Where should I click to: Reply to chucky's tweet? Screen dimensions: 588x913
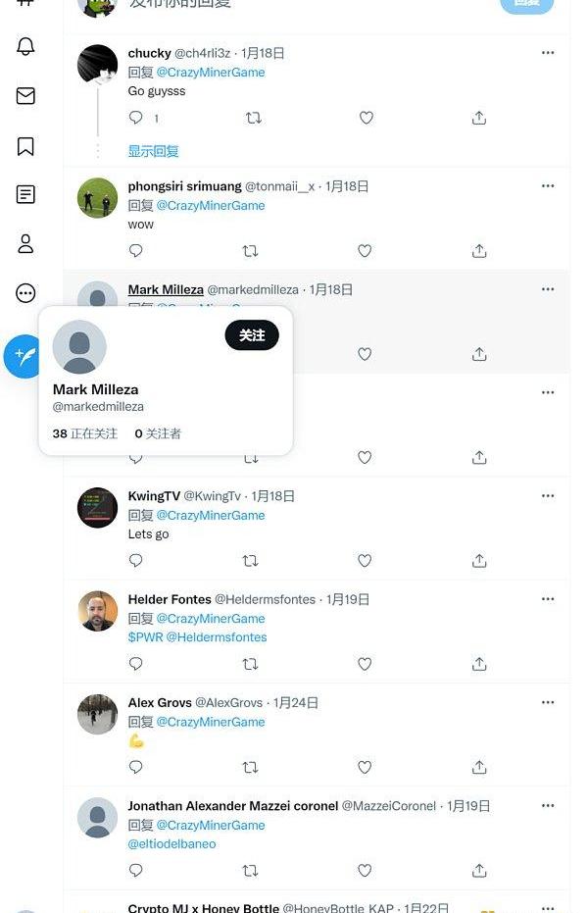(136, 118)
